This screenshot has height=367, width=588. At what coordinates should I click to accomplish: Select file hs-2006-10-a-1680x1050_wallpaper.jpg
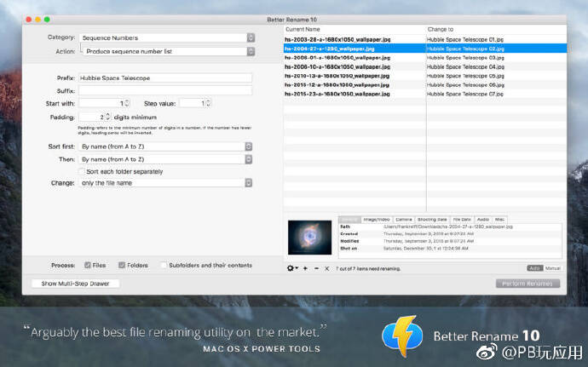tap(337, 66)
